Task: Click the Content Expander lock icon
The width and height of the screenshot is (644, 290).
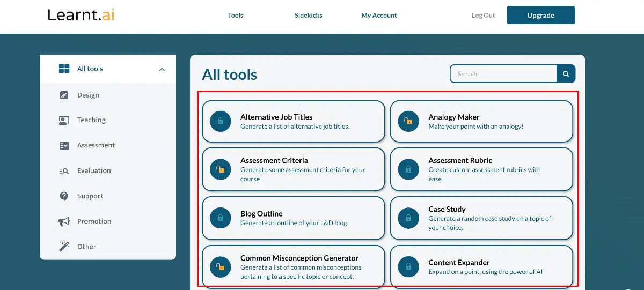Action: (x=408, y=266)
